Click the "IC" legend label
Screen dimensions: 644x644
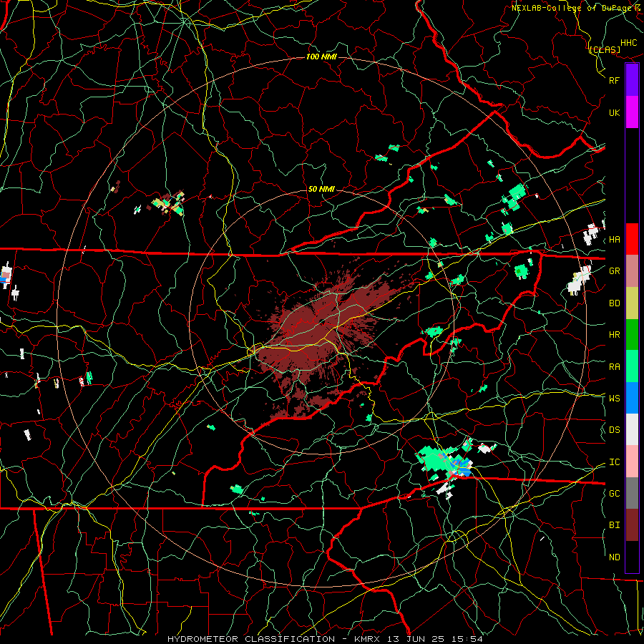tap(614, 462)
